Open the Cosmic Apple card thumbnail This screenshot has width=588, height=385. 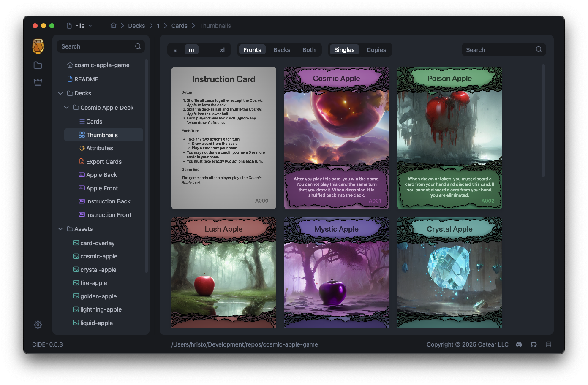[337, 138]
